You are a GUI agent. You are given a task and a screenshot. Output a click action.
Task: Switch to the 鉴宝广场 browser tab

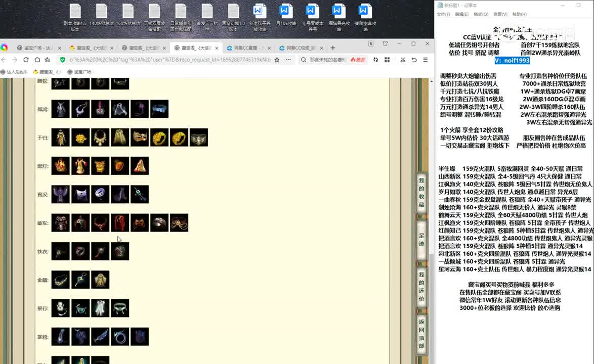coord(38,48)
